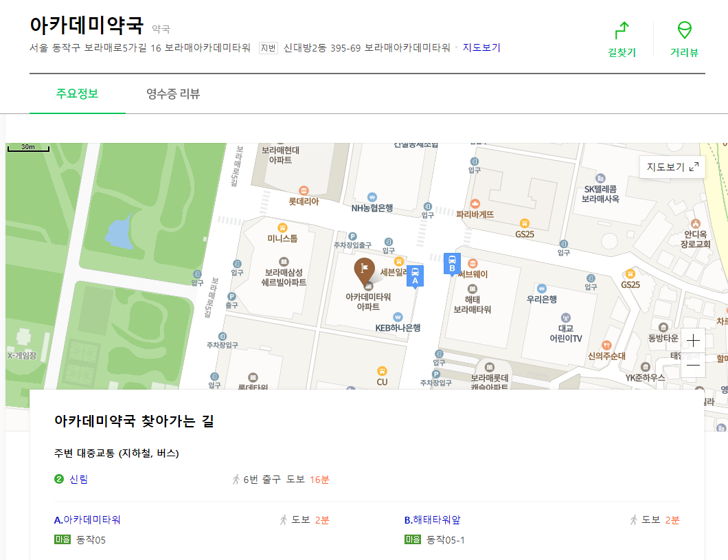Click the GS25 icon near 안디옥 장로교회
728x560 pixels.
[630, 273]
